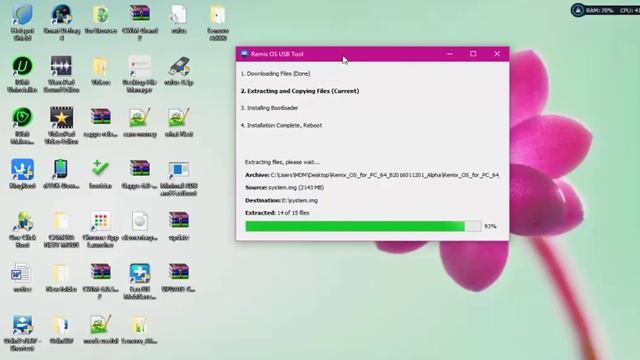Launch the WavePad waveform icon
640x360 pixels.
click(x=61, y=66)
